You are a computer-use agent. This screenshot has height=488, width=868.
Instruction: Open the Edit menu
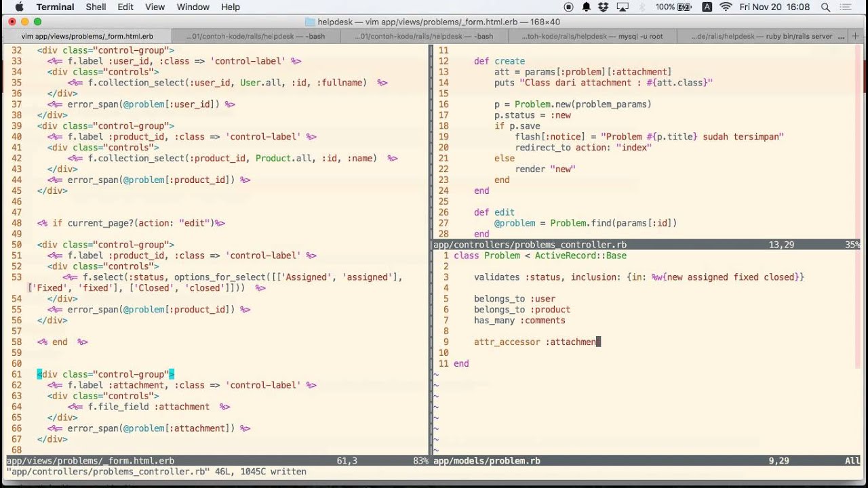coord(125,7)
